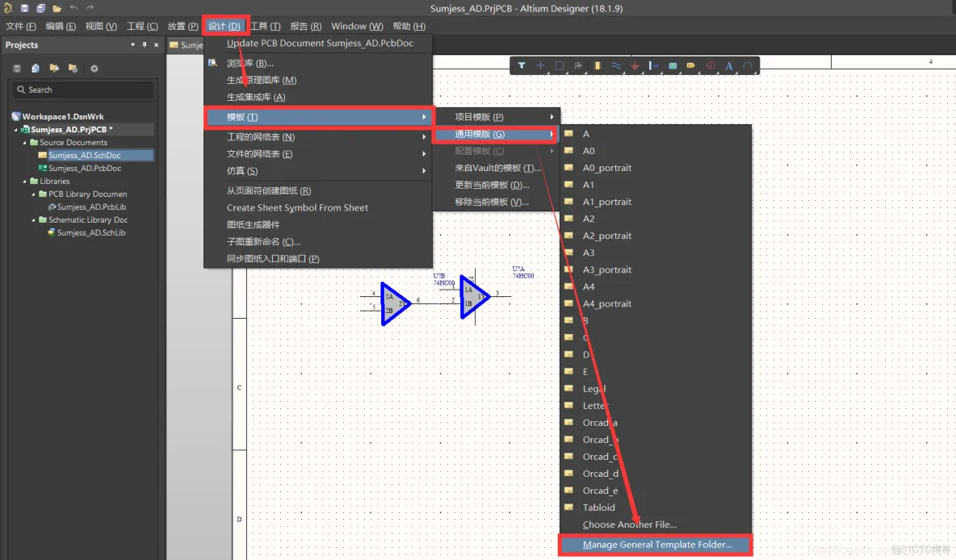Collapse the Libraries folder

(x=25, y=181)
